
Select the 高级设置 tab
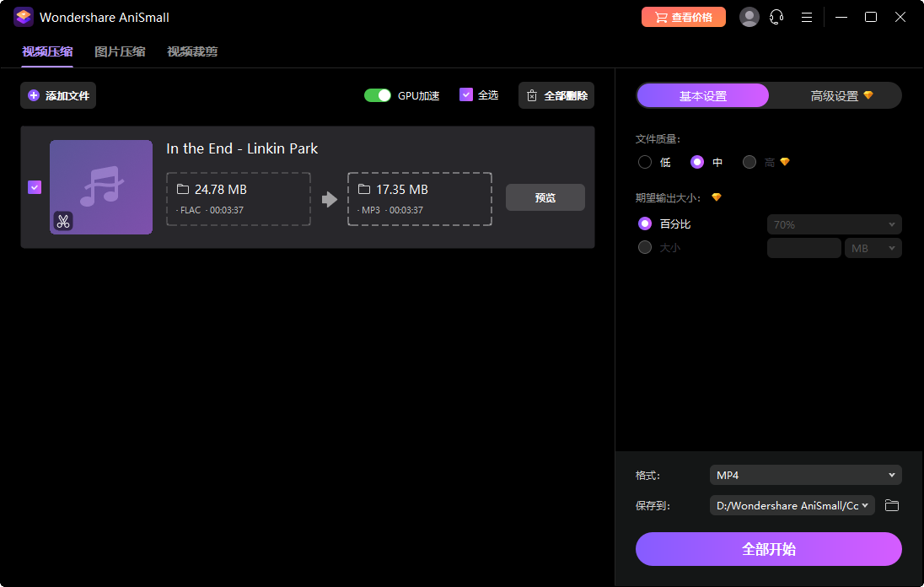(835, 95)
